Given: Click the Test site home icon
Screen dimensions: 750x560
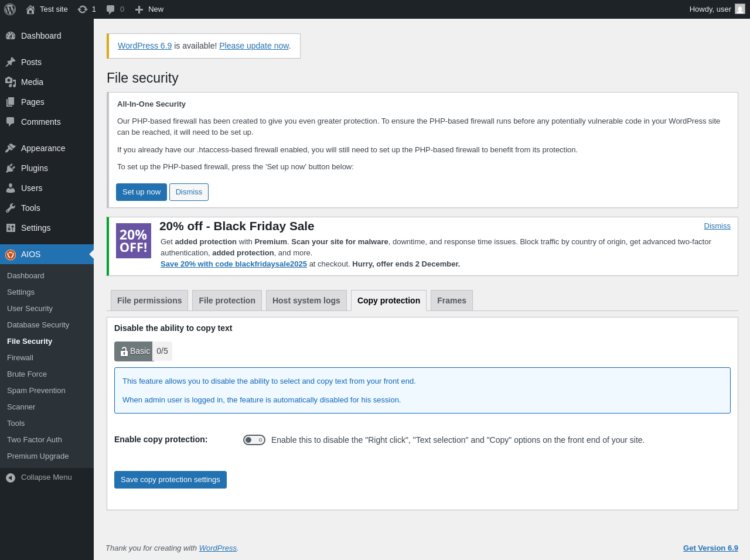Looking at the screenshot, I should [30, 9].
